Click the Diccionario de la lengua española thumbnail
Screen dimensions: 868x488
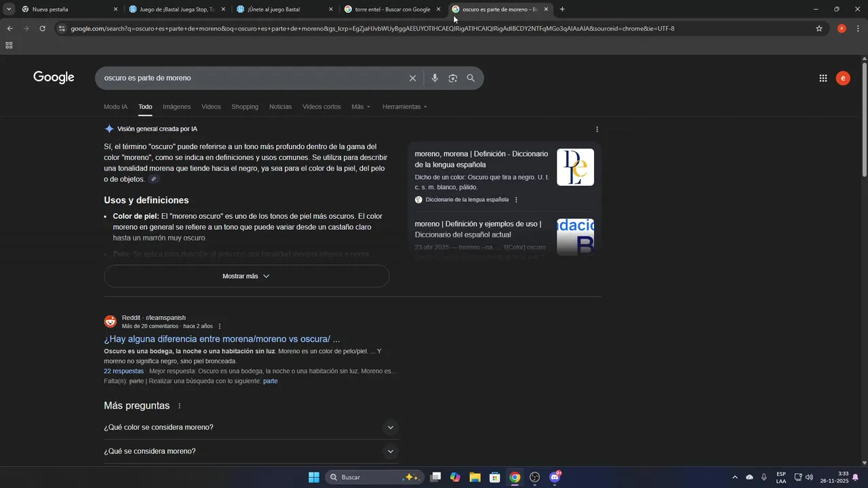[x=575, y=167]
